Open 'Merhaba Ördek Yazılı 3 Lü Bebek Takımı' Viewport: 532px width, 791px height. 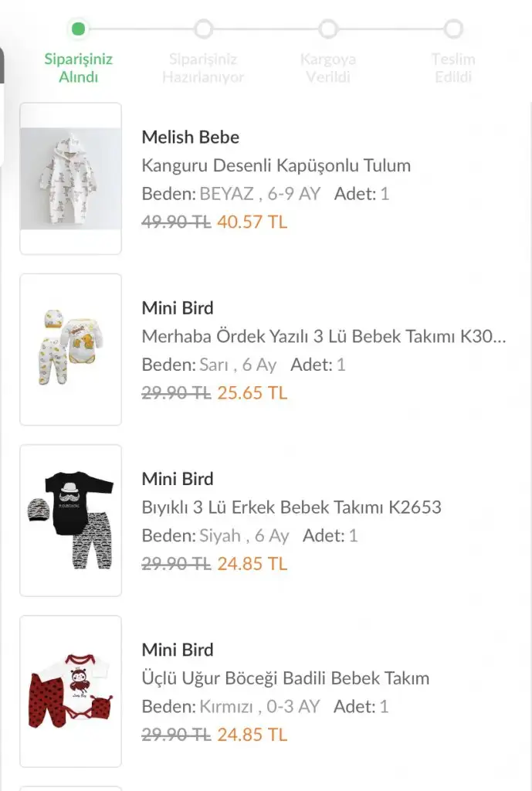click(324, 336)
